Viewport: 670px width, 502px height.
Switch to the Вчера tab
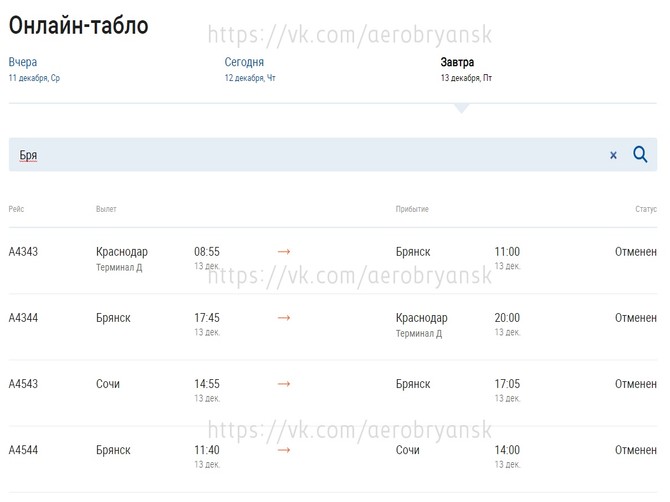tap(23, 62)
